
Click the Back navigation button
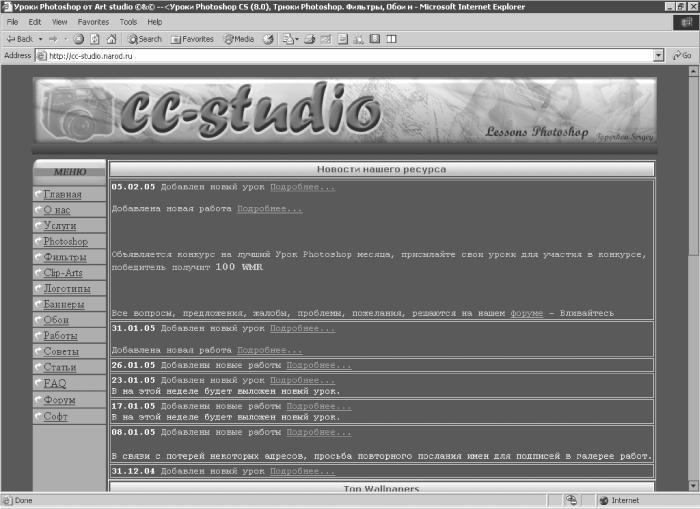19,39
